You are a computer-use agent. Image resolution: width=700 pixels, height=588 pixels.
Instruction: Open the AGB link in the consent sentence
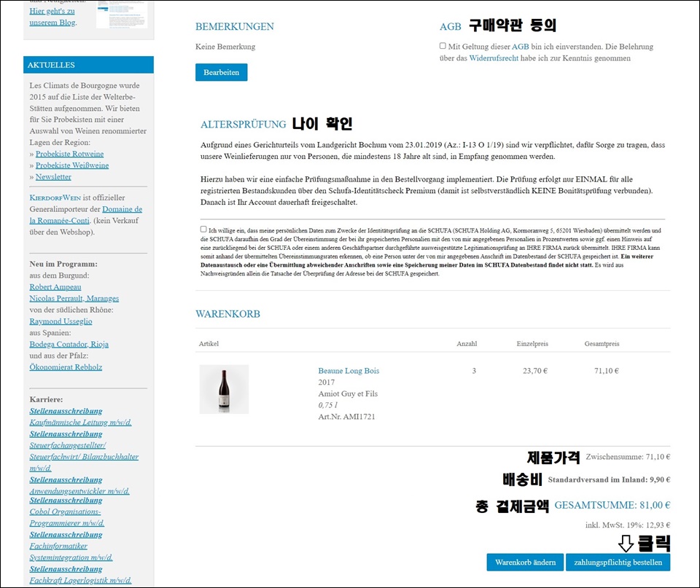[x=520, y=47]
